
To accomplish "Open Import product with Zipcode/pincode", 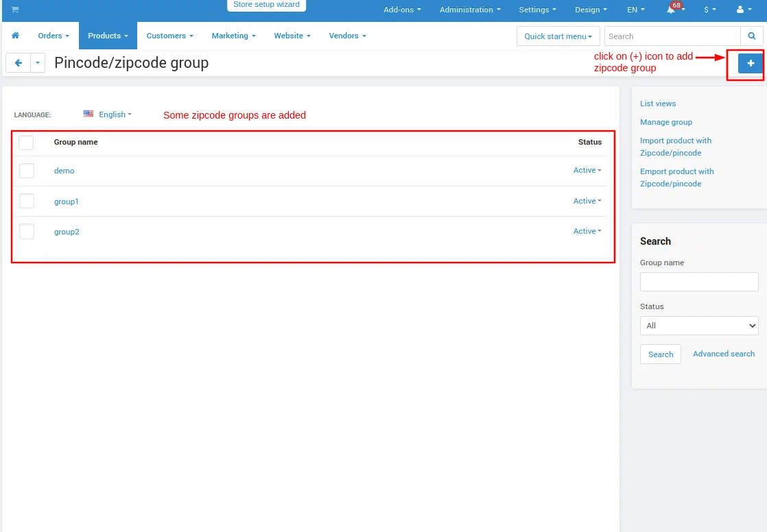I will (676, 147).
